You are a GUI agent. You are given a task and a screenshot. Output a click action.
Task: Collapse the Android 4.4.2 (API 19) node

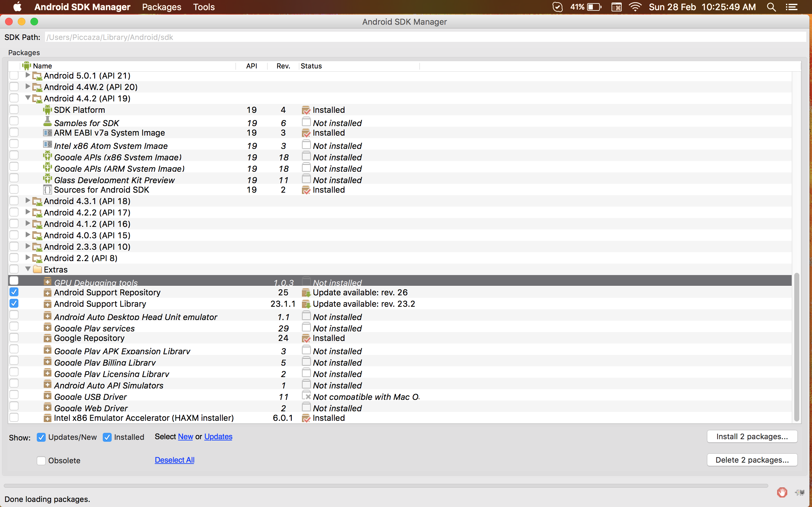tap(28, 98)
